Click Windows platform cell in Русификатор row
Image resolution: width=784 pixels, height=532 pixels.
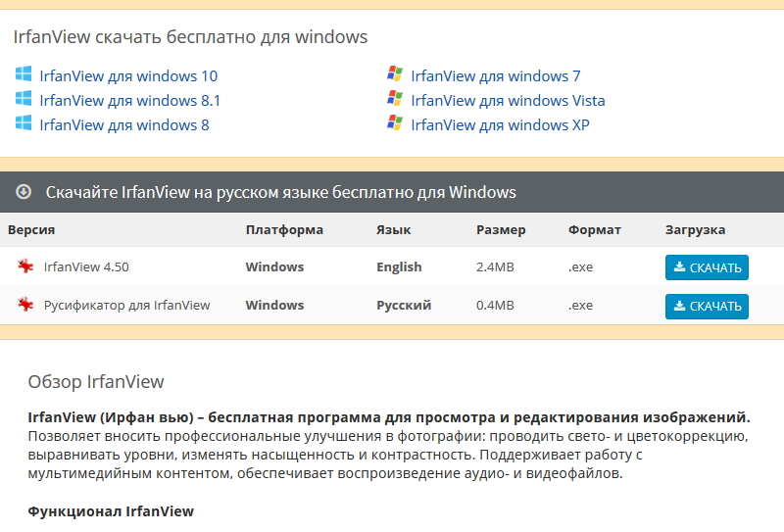[274, 306]
